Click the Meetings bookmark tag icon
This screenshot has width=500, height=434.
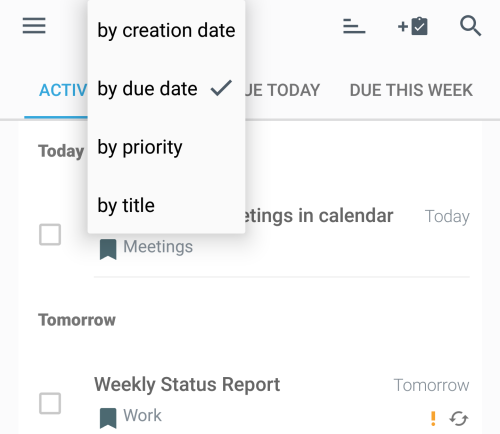[x=108, y=249]
